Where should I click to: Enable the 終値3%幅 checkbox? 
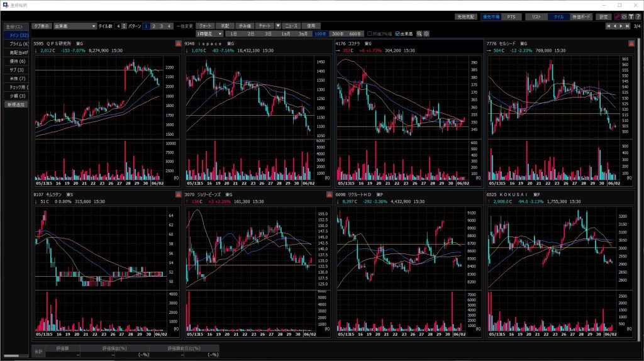[x=369, y=33]
